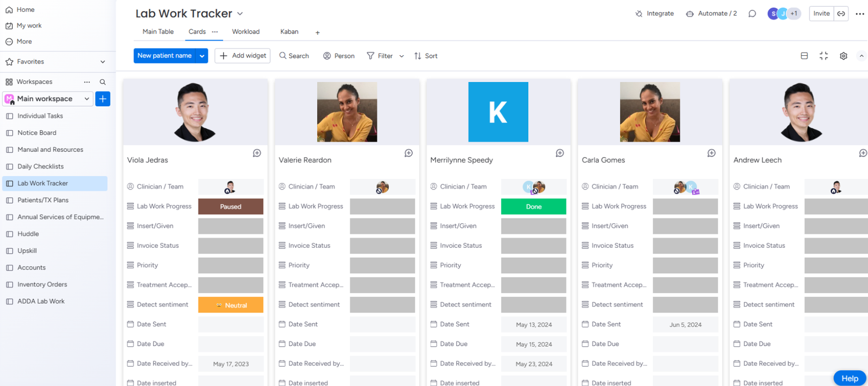Click the Invite button
The height and width of the screenshot is (386, 868).
click(x=821, y=14)
